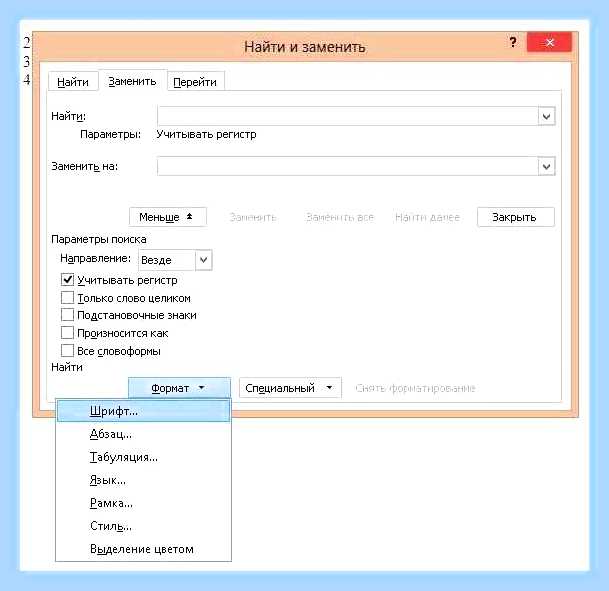Click the greyed-out Заменить button

253,217
